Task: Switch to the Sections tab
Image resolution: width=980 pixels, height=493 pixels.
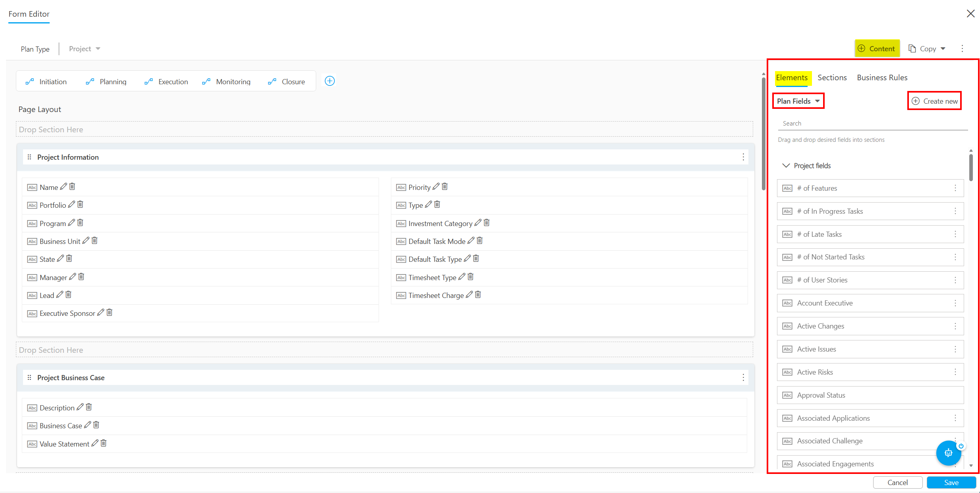Action: click(x=832, y=77)
